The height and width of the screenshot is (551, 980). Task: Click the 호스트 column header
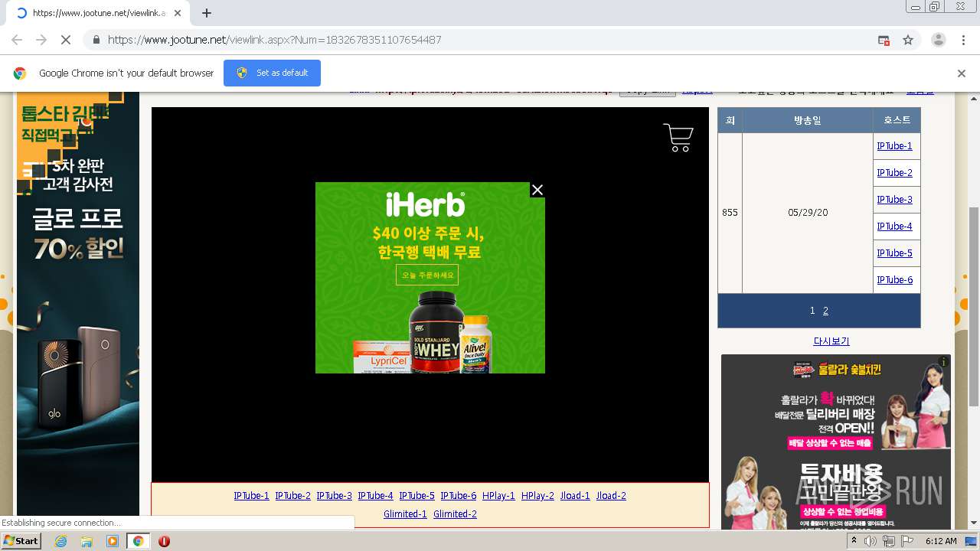(x=897, y=120)
